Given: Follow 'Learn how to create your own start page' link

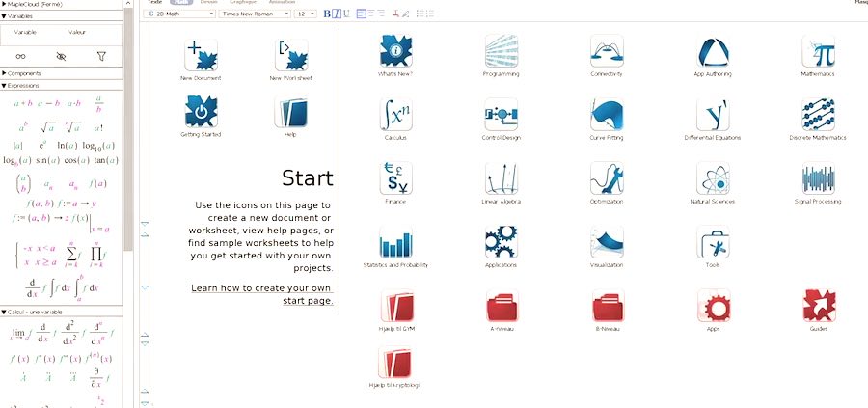Looking at the screenshot, I should [x=262, y=294].
